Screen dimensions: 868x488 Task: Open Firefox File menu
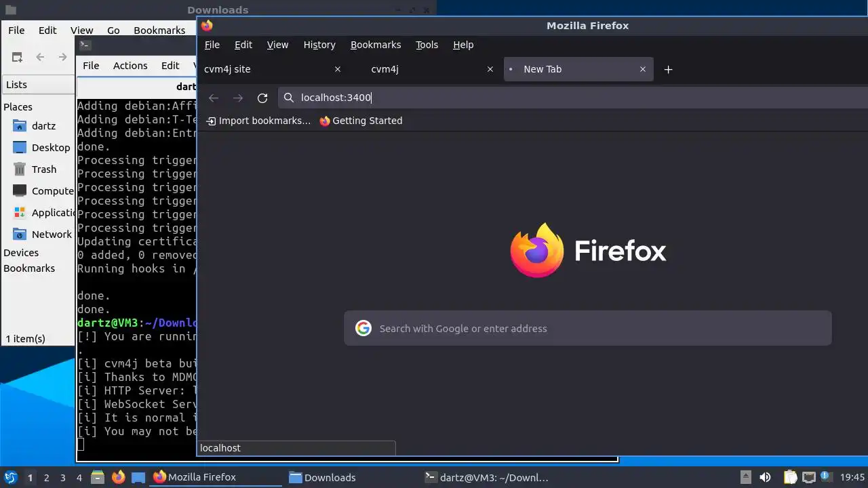[x=212, y=45]
